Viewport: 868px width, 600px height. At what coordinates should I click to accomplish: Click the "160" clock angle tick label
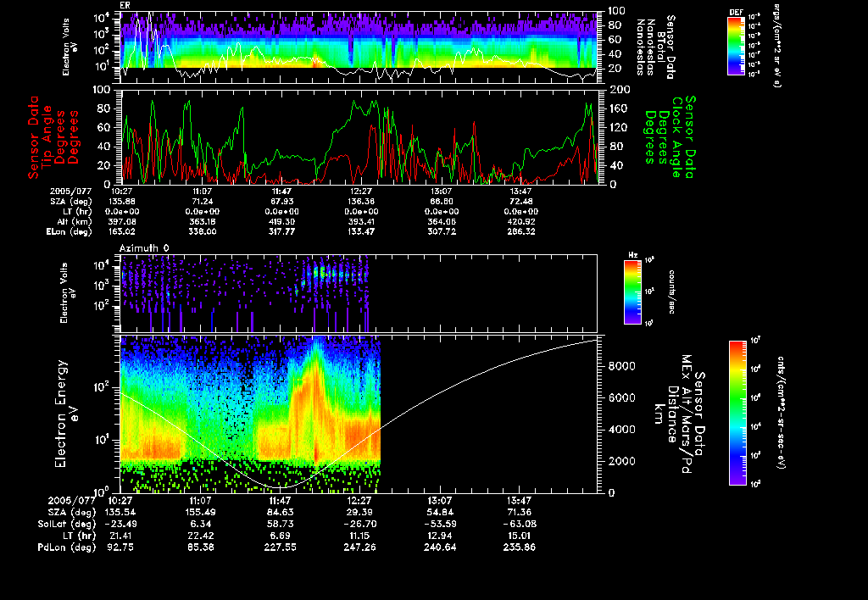point(618,108)
